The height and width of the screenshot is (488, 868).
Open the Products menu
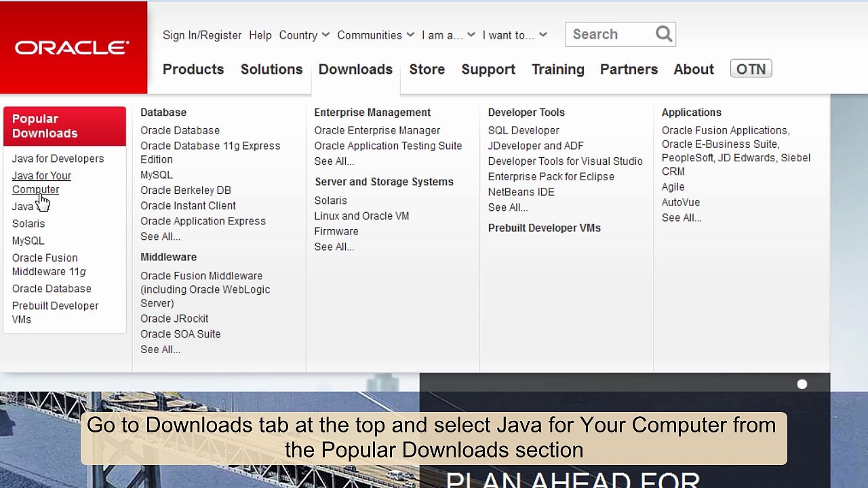(193, 69)
